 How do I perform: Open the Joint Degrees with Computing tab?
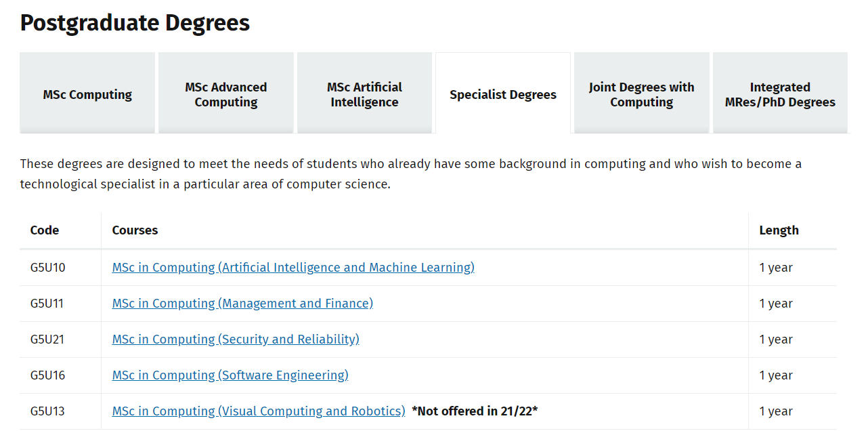click(x=642, y=94)
